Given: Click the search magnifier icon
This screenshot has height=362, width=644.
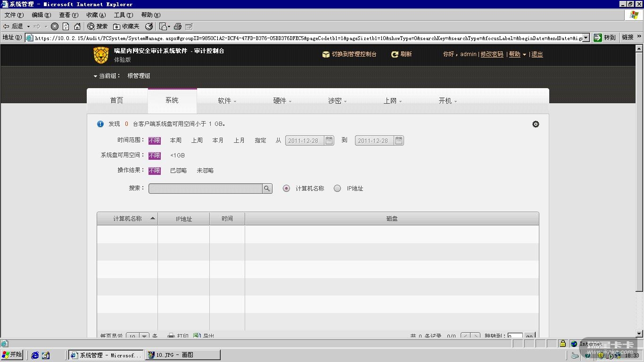Looking at the screenshot, I should [267, 189].
